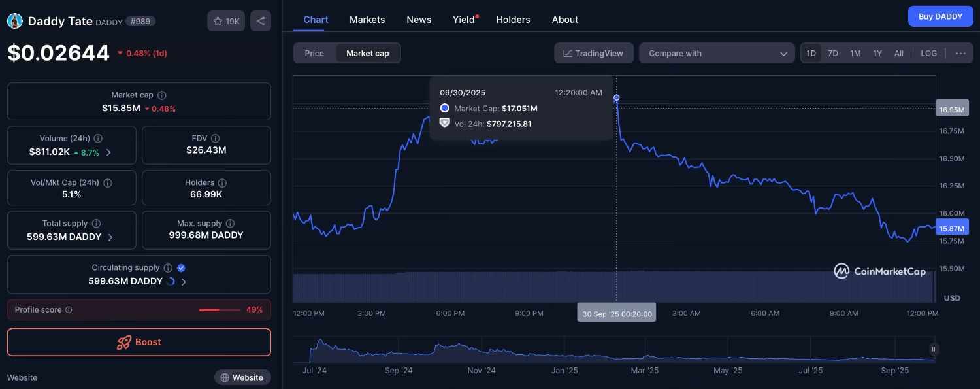Click the Nov '24 label on navigator
Image resolution: width=980 pixels, height=389 pixels.
coord(482,371)
